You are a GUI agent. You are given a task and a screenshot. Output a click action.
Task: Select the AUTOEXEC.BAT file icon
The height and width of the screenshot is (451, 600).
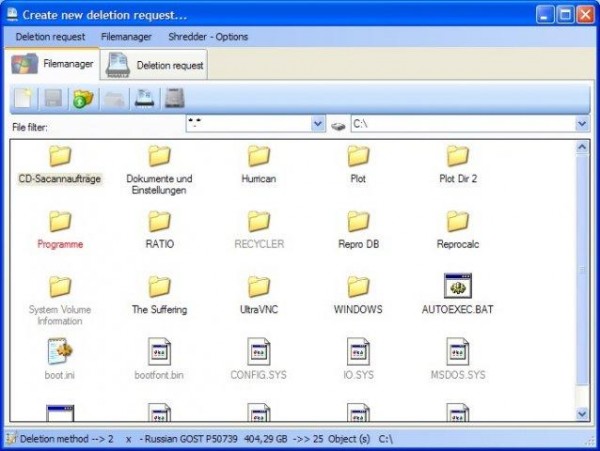pyautogui.click(x=458, y=287)
